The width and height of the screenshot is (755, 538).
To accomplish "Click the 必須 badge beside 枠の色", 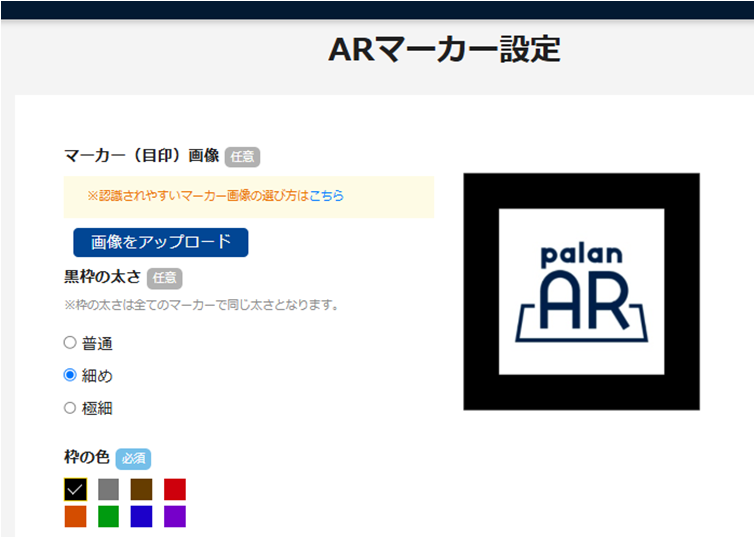I will [x=133, y=459].
